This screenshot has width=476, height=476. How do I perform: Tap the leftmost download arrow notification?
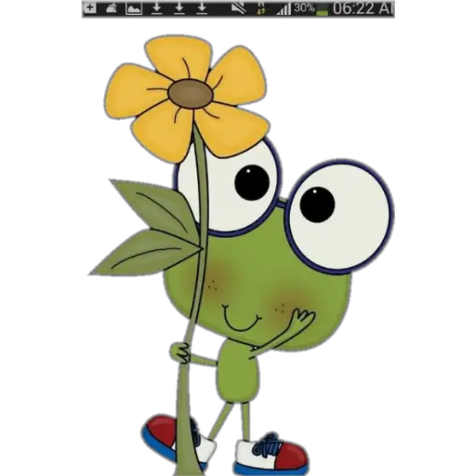pos(157,8)
